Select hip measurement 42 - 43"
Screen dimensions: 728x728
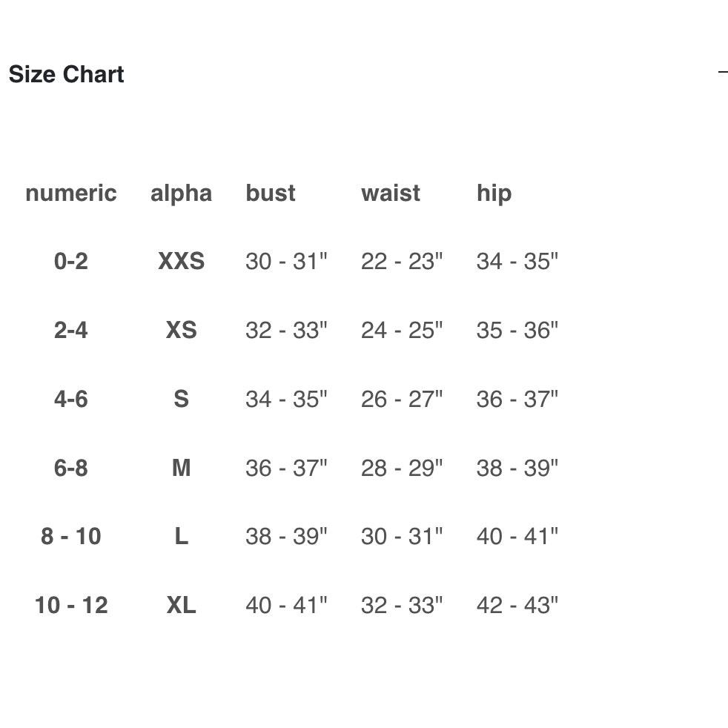(x=517, y=605)
